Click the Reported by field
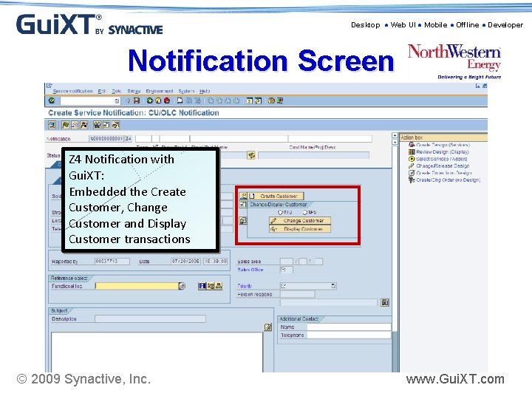This screenshot has width=532, height=399. (112, 262)
